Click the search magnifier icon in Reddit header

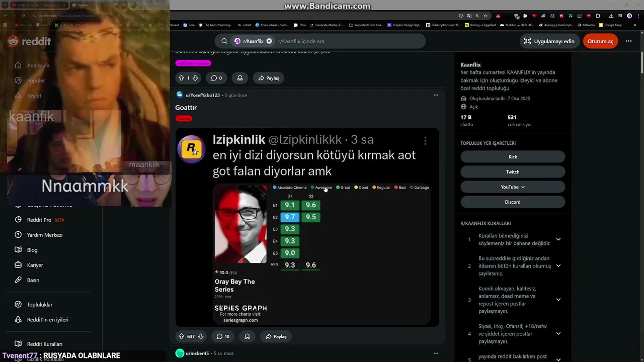click(x=224, y=41)
